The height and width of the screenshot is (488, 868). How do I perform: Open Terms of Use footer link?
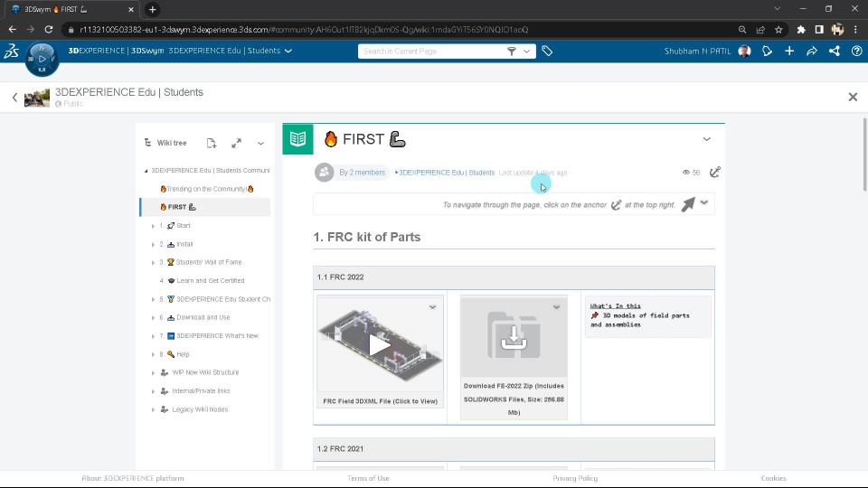tap(368, 478)
